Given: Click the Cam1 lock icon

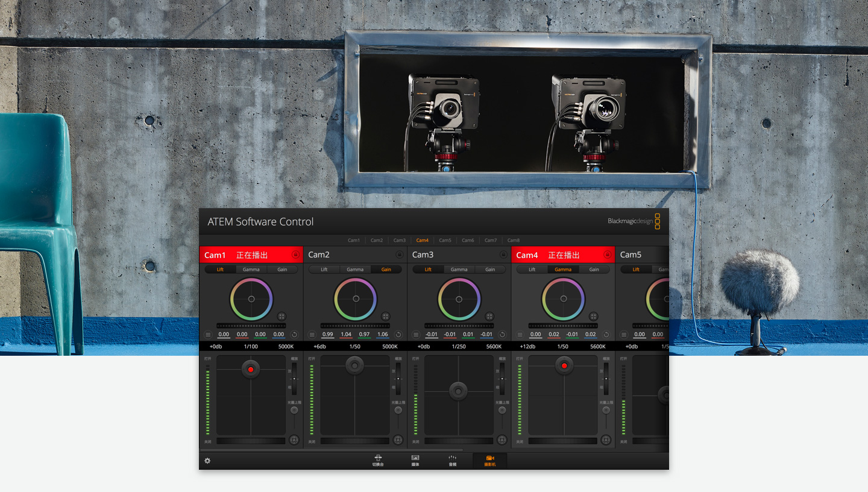Looking at the screenshot, I should (295, 255).
